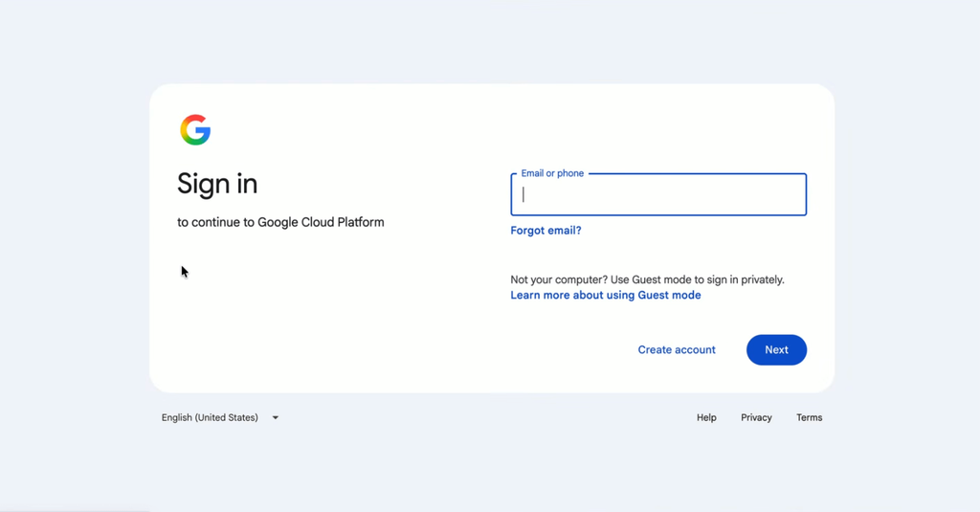The width and height of the screenshot is (980, 512).
Task: Click the Google logo icon
Action: (x=195, y=130)
